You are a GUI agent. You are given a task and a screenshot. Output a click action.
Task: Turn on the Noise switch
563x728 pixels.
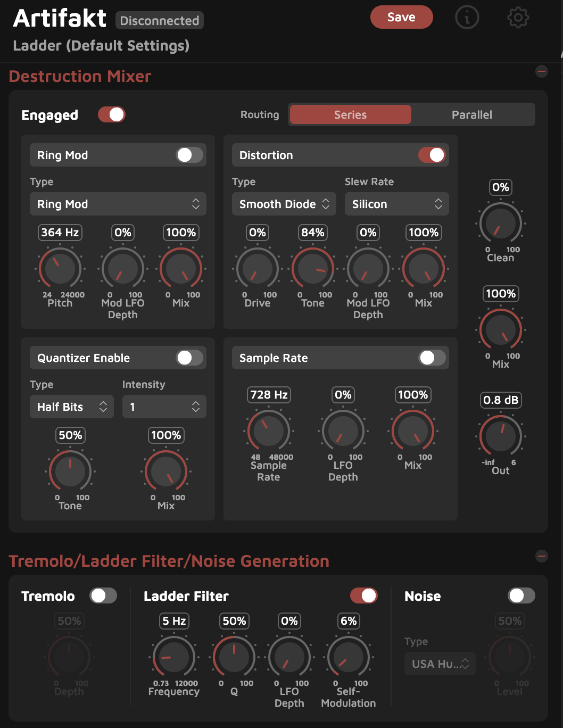click(521, 595)
